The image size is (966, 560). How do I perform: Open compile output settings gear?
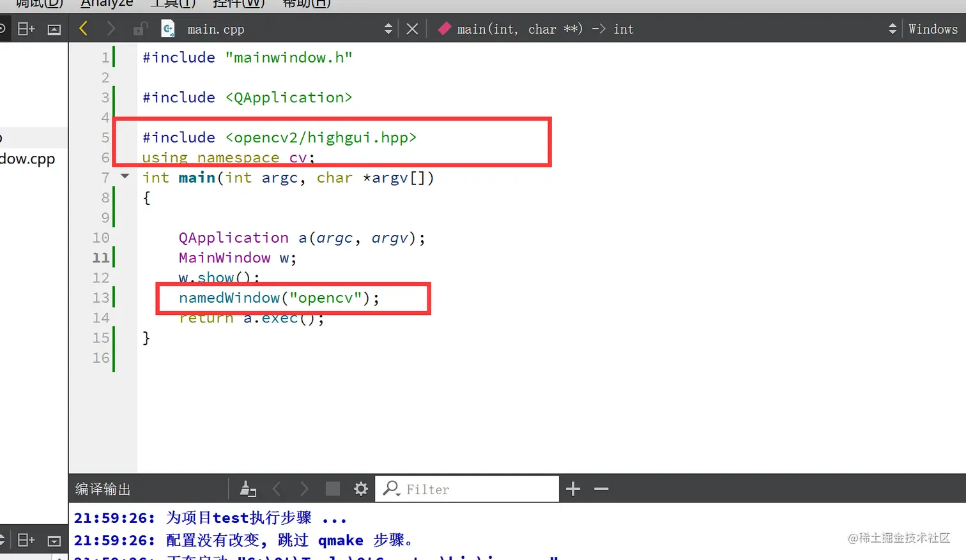coord(361,489)
